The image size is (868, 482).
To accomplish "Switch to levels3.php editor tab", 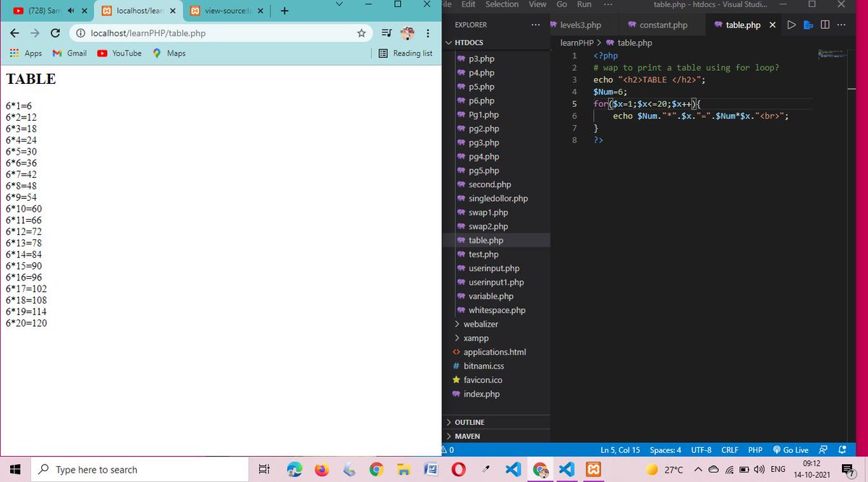I will pos(580,25).
